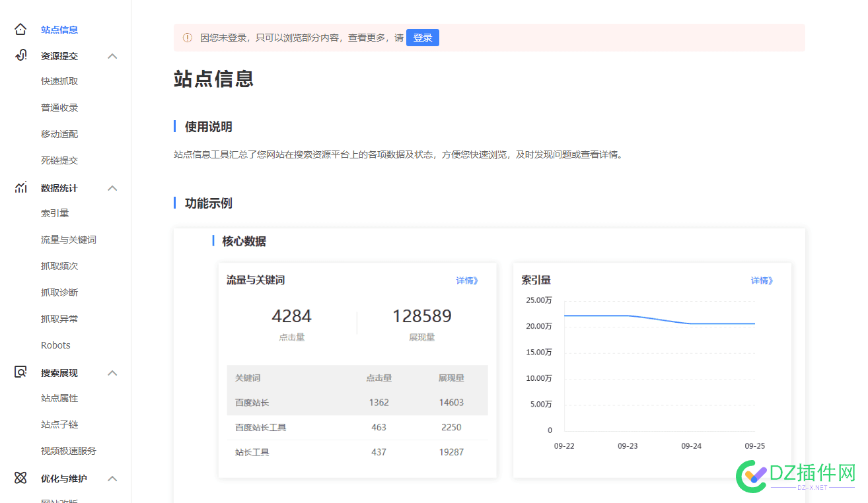
Task: Open 抓取频次 sidebar item
Action: 59,266
